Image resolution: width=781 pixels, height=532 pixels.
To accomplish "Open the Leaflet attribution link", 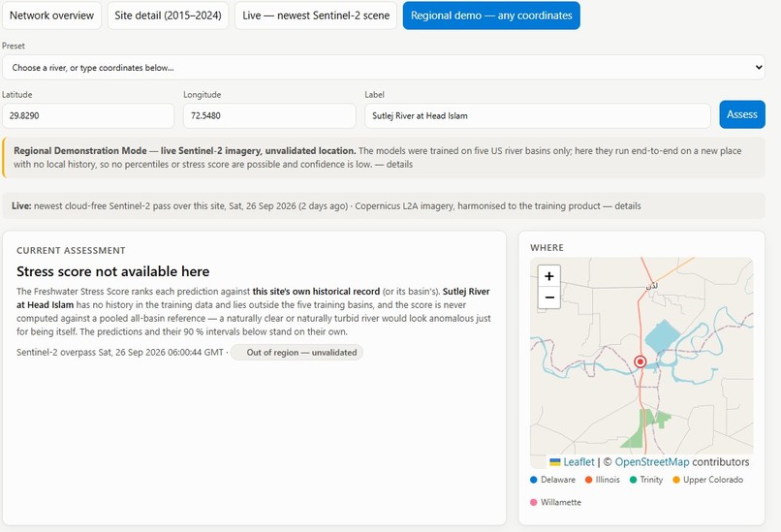I will (578, 462).
